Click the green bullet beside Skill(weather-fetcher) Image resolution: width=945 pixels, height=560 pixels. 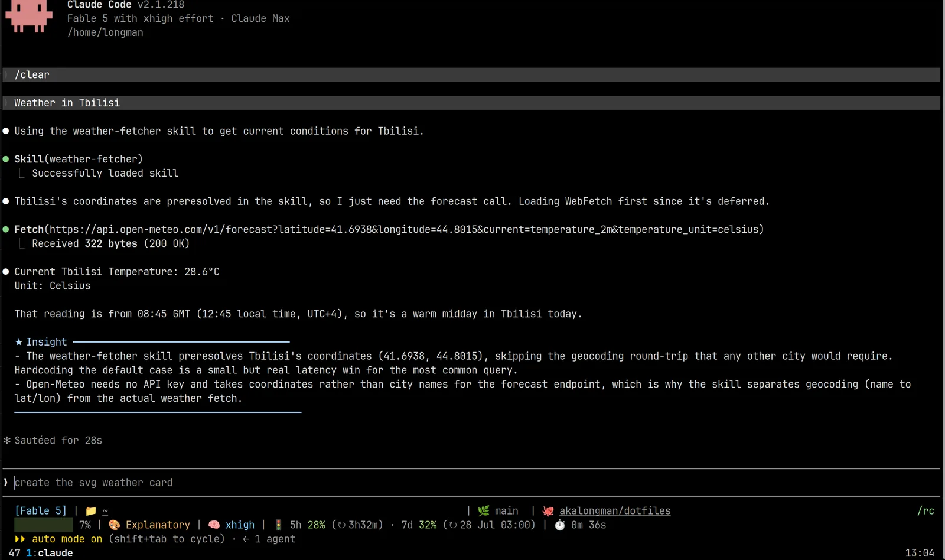pos(6,159)
